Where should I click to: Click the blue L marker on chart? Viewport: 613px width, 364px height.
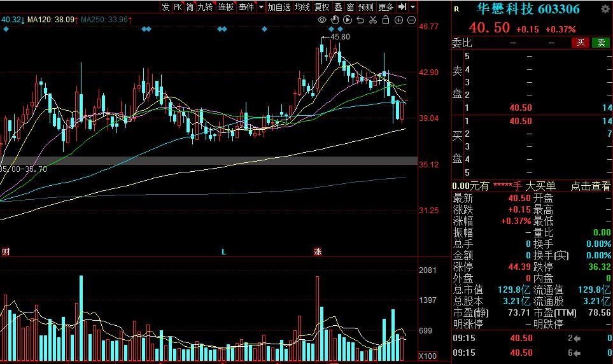tap(223, 252)
